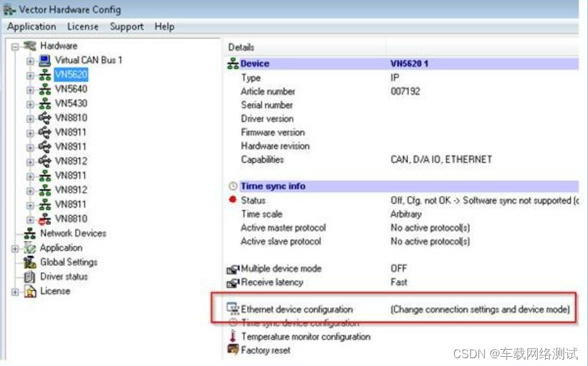
Task: Open the License menu
Action: pos(83,27)
